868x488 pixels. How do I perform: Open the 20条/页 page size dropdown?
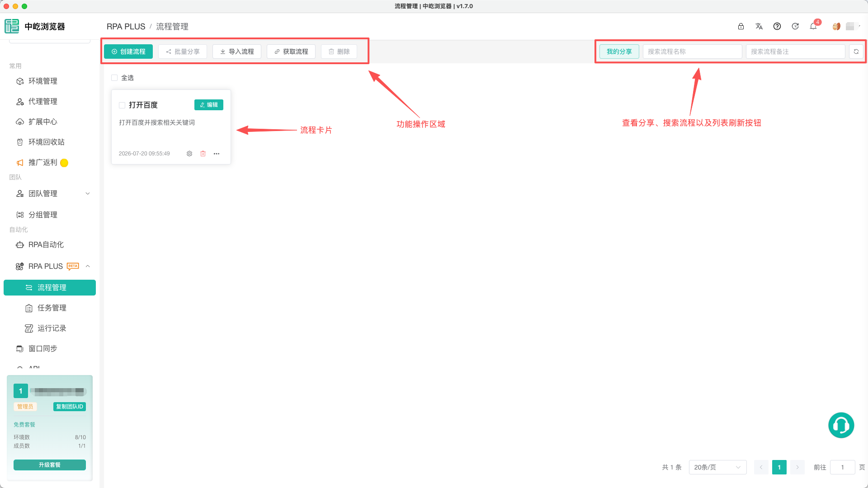[x=717, y=467]
